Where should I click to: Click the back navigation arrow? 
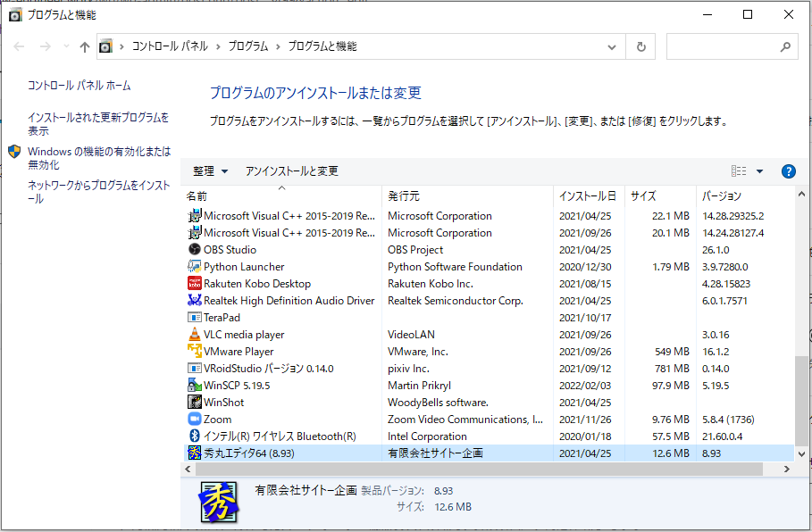pos(19,46)
